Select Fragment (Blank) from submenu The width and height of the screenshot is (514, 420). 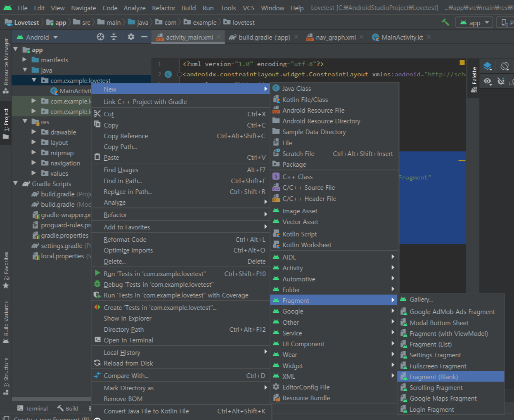tap(451, 377)
